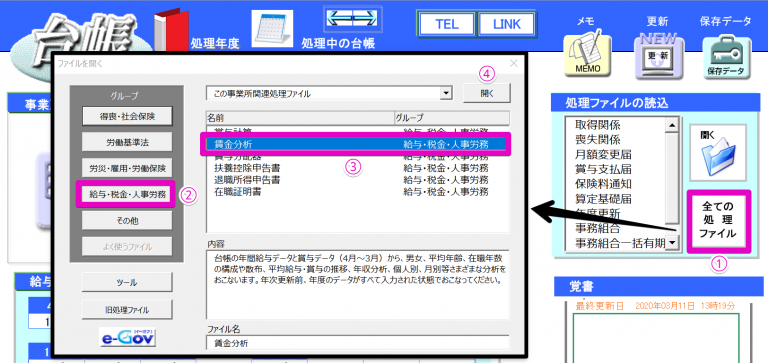Click the ファイル名 input field

(x=358, y=342)
